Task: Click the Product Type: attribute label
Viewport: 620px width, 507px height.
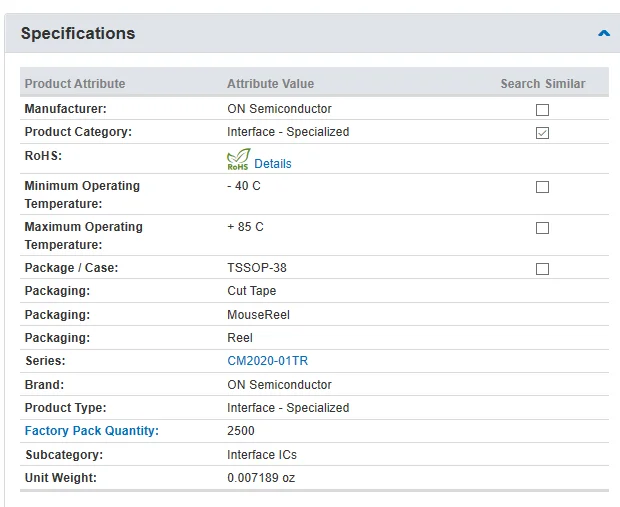Action: click(66, 408)
